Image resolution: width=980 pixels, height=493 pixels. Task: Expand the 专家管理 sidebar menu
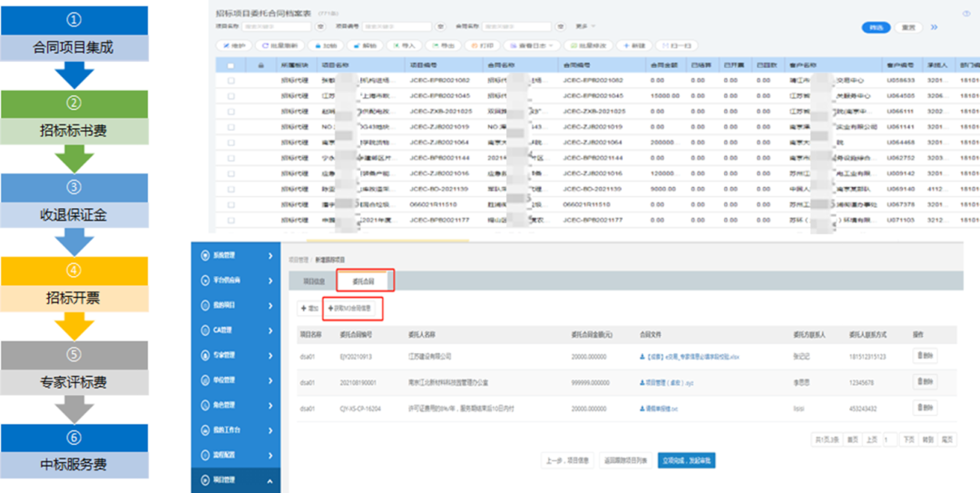click(x=270, y=355)
